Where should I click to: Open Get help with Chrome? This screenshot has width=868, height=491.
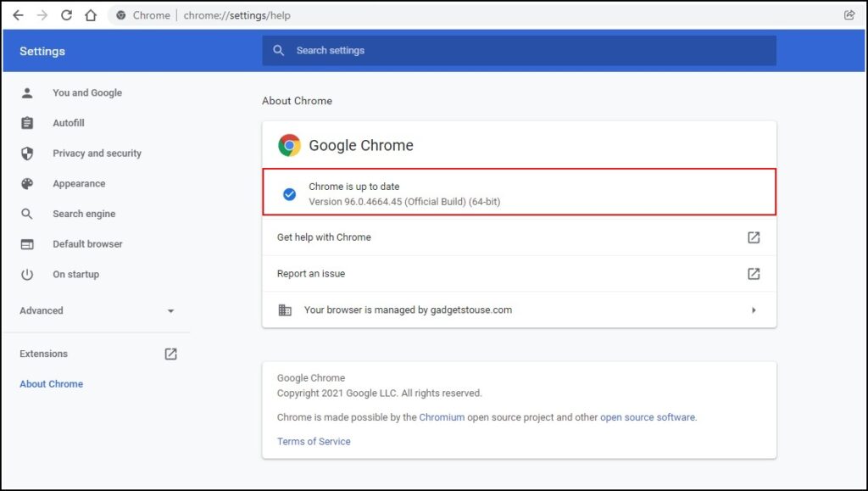520,237
